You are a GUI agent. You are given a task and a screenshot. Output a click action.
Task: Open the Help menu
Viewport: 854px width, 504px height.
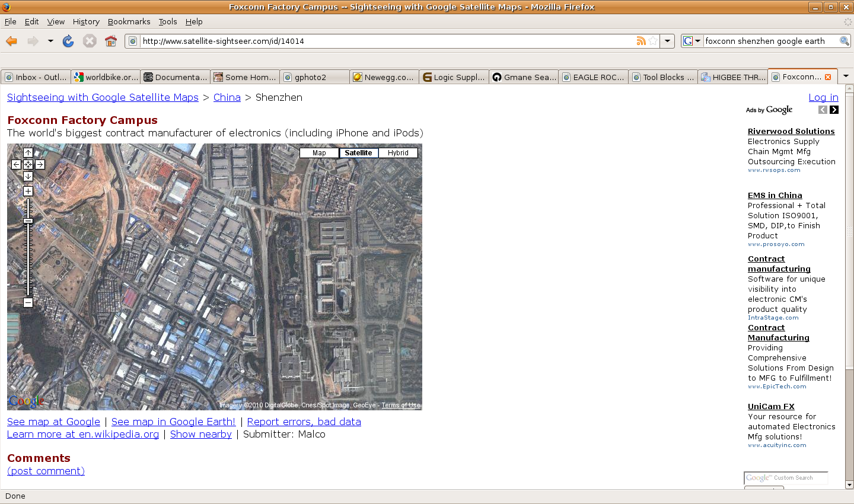[194, 21]
